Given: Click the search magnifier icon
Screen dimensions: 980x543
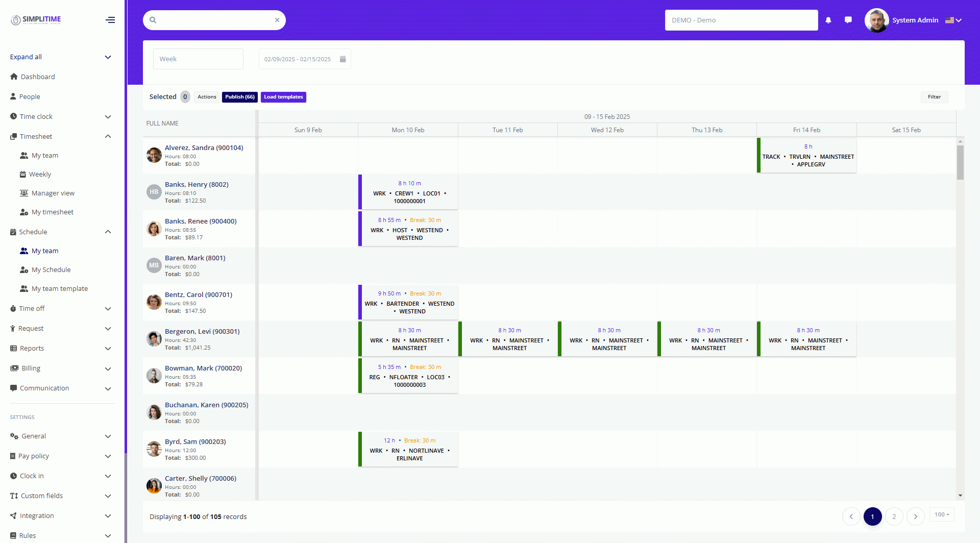Looking at the screenshot, I should click(153, 20).
